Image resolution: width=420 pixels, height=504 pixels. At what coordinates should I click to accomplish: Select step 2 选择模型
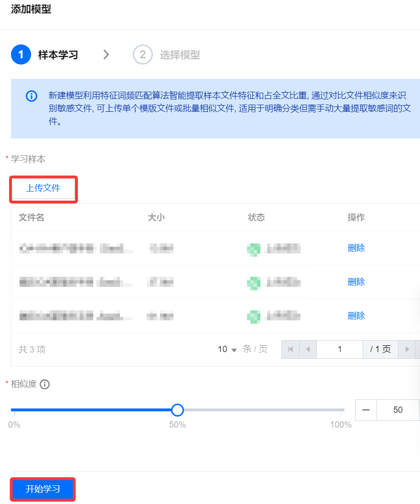(x=167, y=54)
